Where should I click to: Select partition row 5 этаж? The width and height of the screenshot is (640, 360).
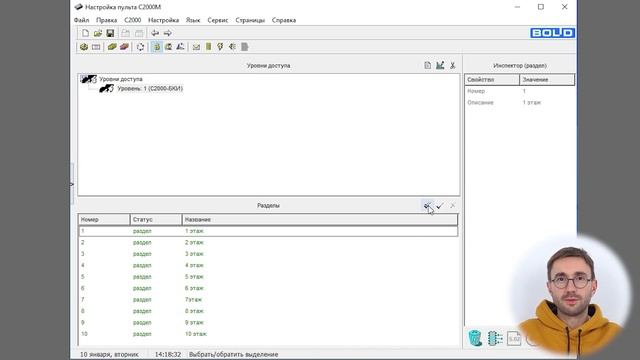point(268,277)
